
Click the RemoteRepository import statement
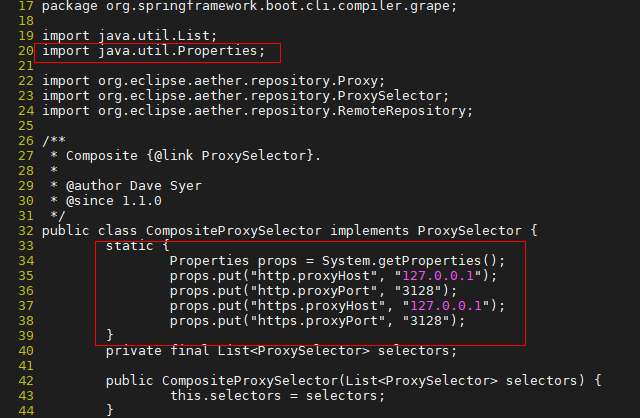coord(257,111)
